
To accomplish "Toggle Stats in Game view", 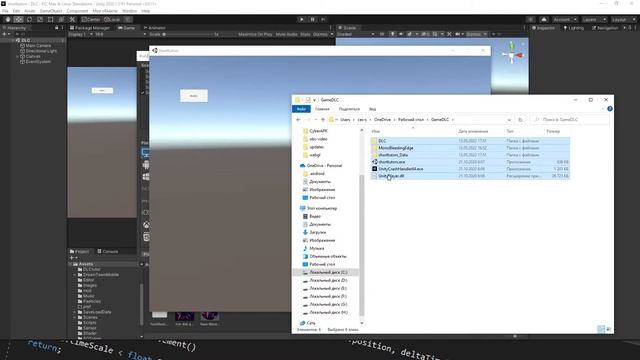I will [x=305, y=34].
